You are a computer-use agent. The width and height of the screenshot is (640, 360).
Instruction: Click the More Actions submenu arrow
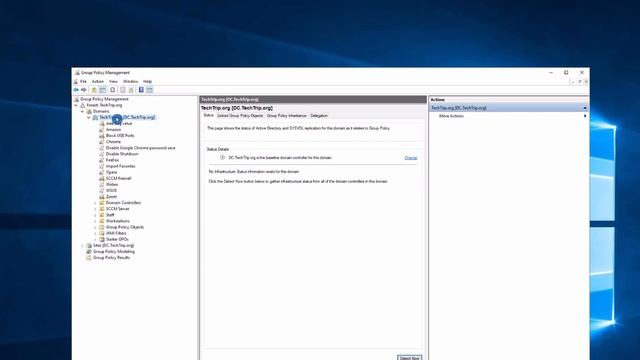585,116
